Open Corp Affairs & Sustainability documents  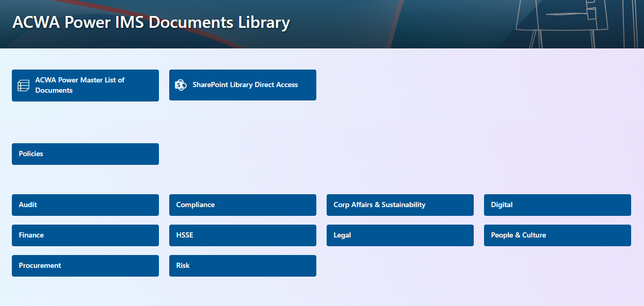pyautogui.click(x=400, y=205)
